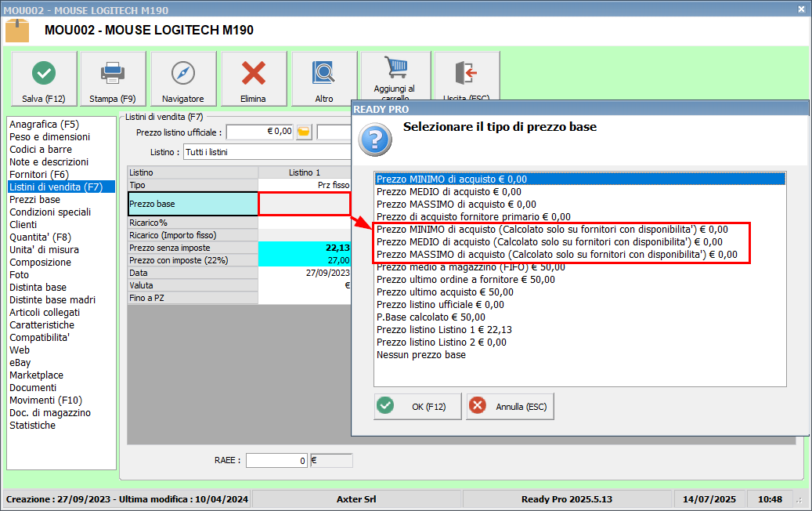Image resolution: width=812 pixels, height=511 pixels.
Task: Open the Movimenti (F10) section
Action: coord(45,400)
